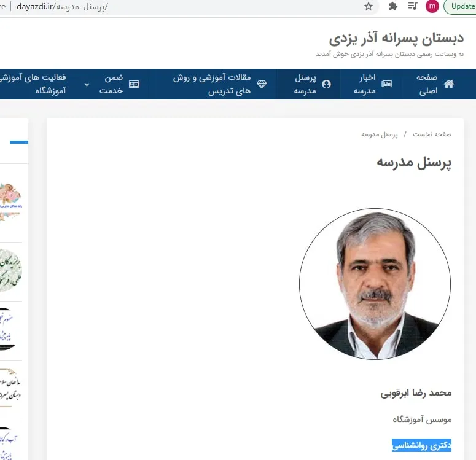
Task: Click the highlighted text دکتری روانشناسی
Action: pyautogui.click(x=422, y=445)
